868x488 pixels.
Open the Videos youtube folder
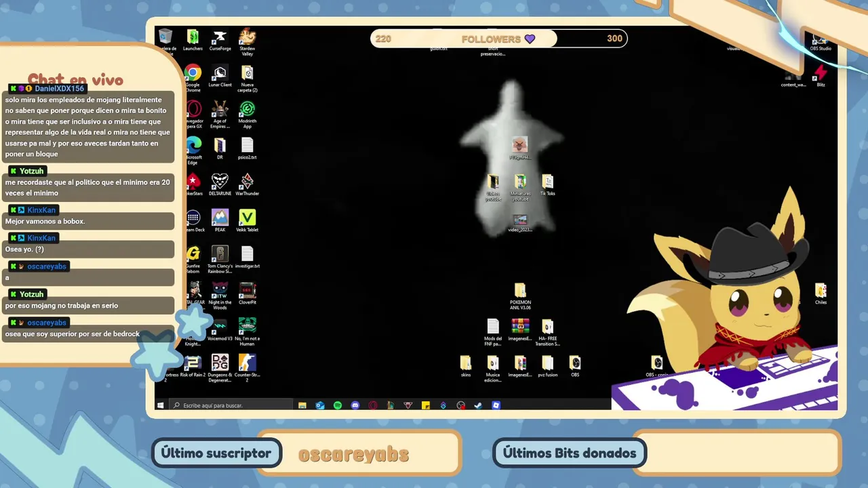coord(493,188)
